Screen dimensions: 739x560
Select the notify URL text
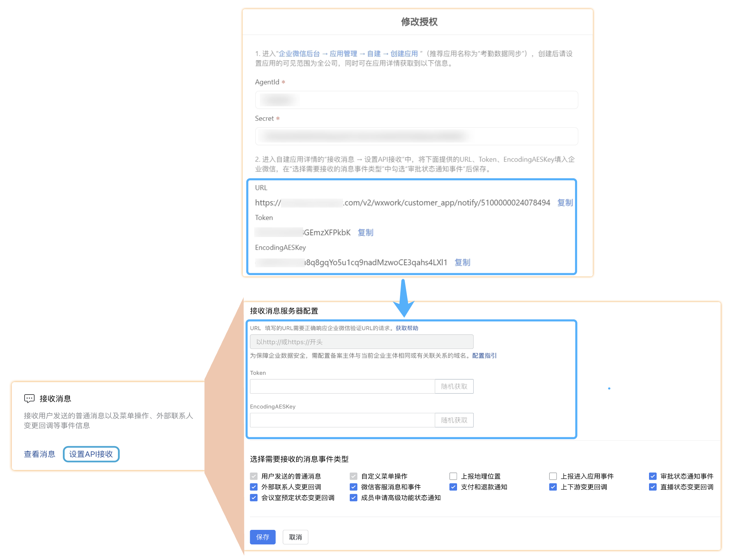tap(402, 203)
